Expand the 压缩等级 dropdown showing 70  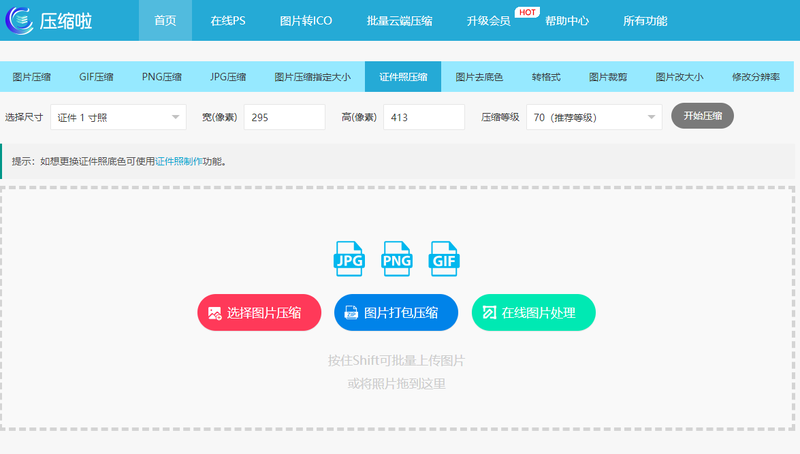click(594, 117)
